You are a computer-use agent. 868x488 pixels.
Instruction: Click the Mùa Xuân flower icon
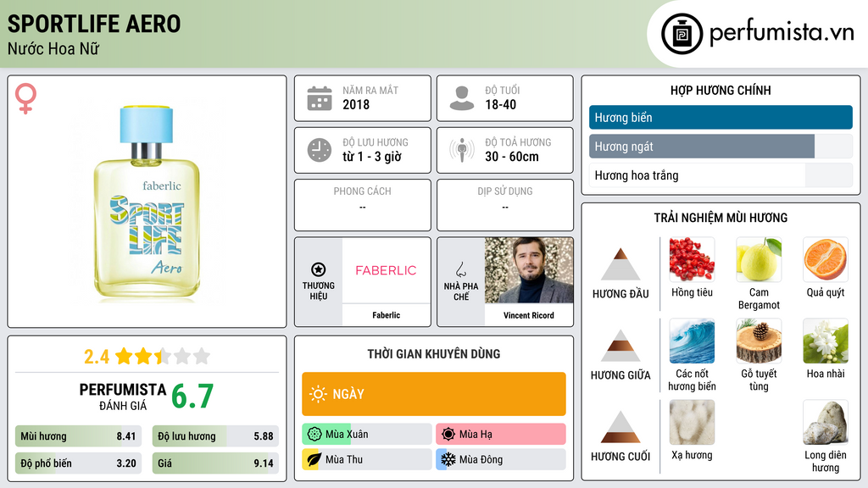point(314,435)
